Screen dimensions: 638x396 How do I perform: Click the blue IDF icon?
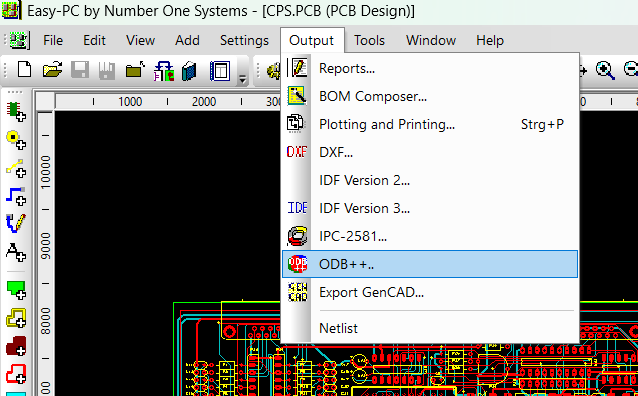tap(297, 208)
